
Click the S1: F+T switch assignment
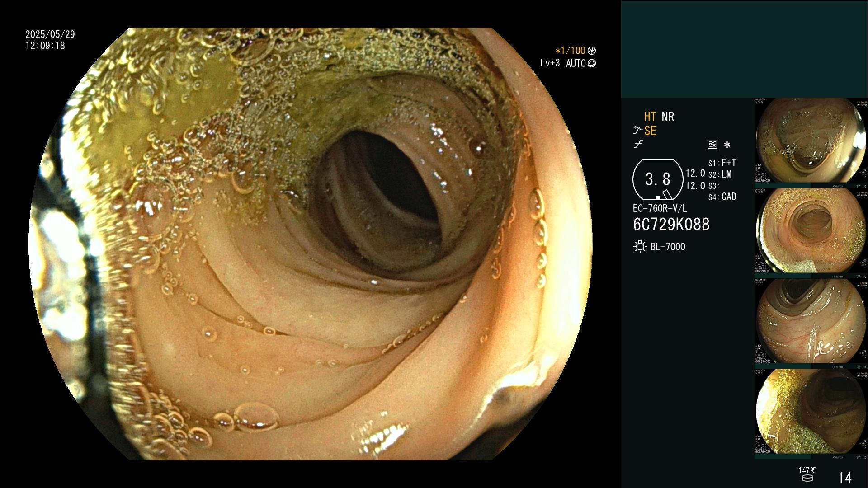[722, 163]
